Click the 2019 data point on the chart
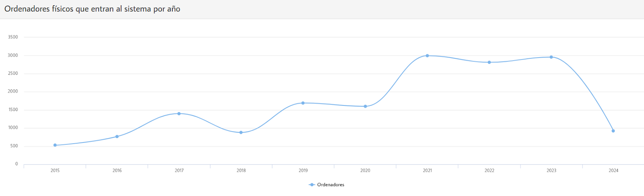The width and height of the screenshot is (644, 196). point(303,103)
